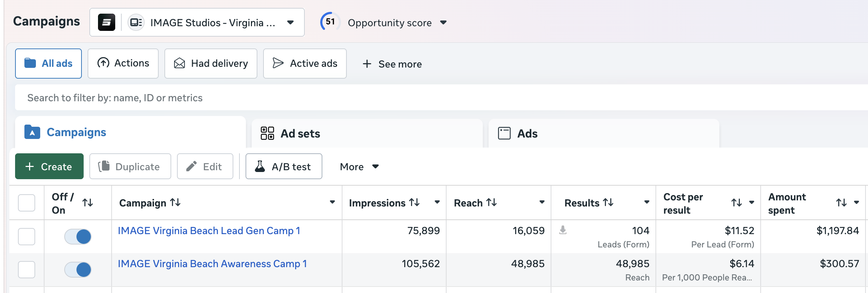The width and height of the screenshot is (868, 293).
Task: Click the Edit button
Action: click(205, 166)
